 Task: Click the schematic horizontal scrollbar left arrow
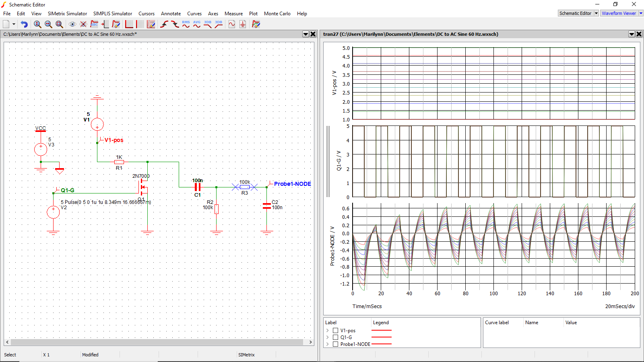(7, 342)
